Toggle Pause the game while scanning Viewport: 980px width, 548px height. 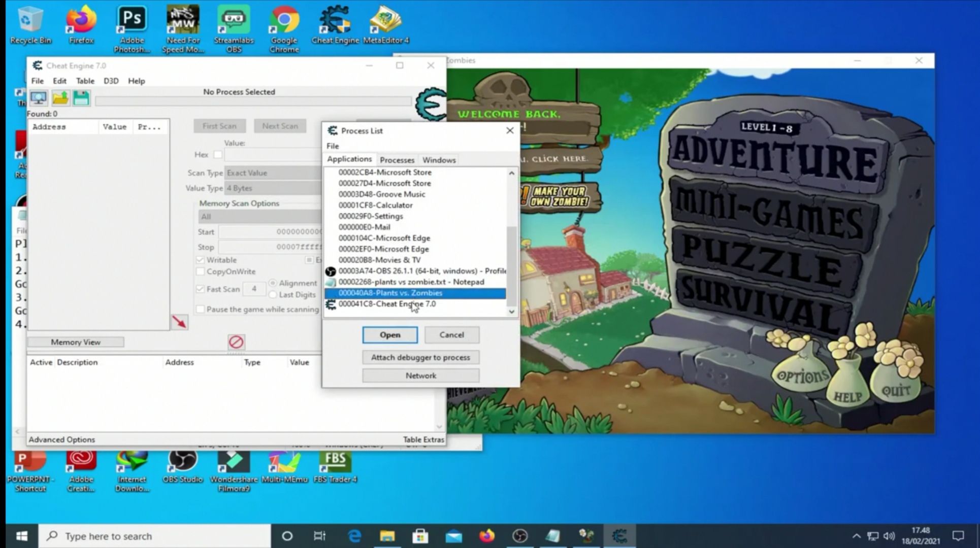click(200, 309)
